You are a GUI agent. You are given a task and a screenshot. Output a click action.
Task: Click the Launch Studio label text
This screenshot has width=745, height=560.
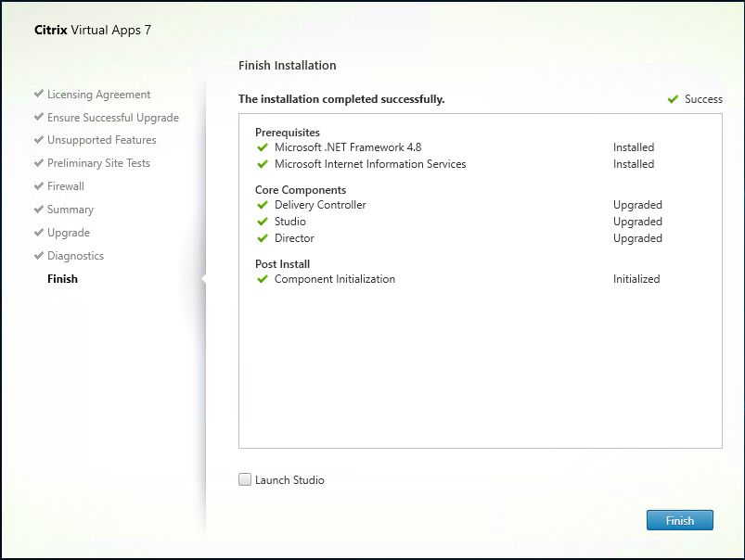click(x=289, y=480)
